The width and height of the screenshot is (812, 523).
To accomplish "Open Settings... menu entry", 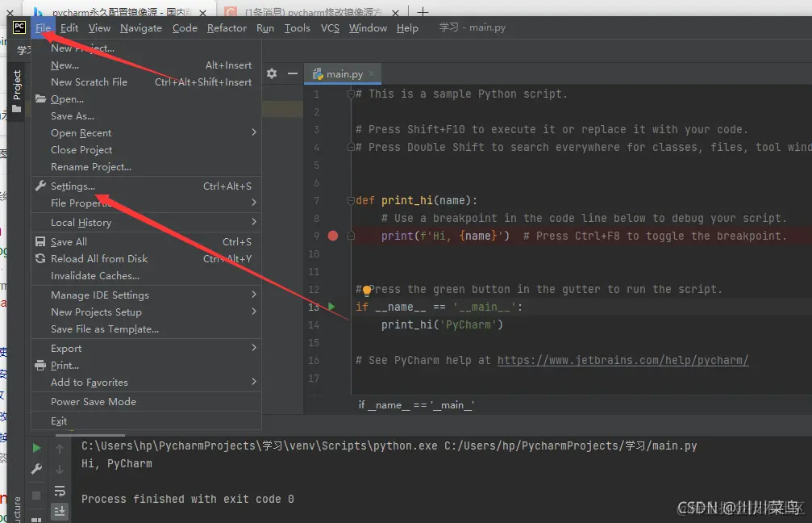I will tap(146, 186).
